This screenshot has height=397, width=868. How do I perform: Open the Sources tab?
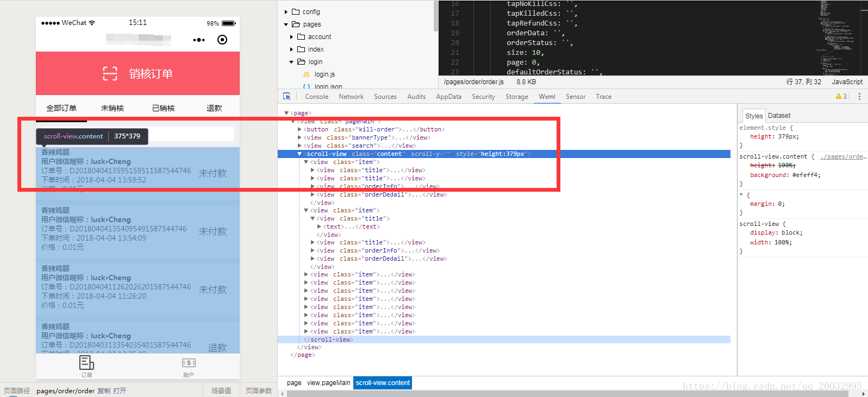click(x=385, y=97)
